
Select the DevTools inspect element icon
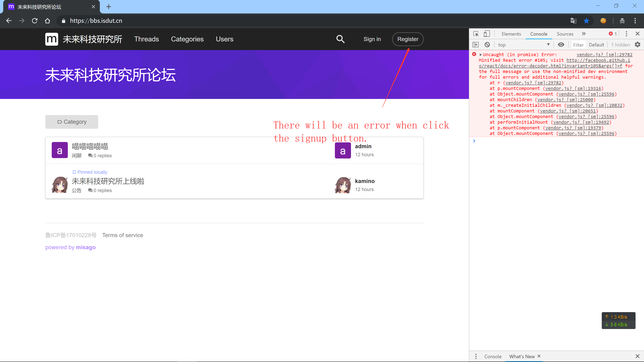coord(476,34)
